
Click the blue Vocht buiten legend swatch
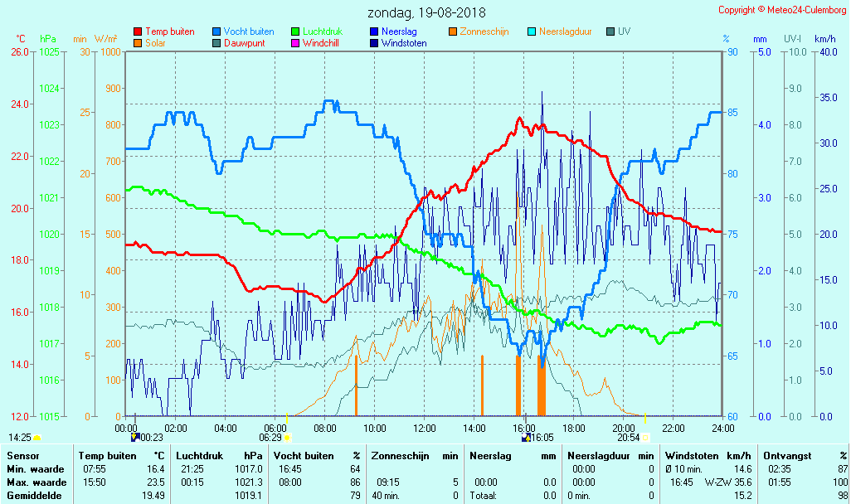[216, 31]
